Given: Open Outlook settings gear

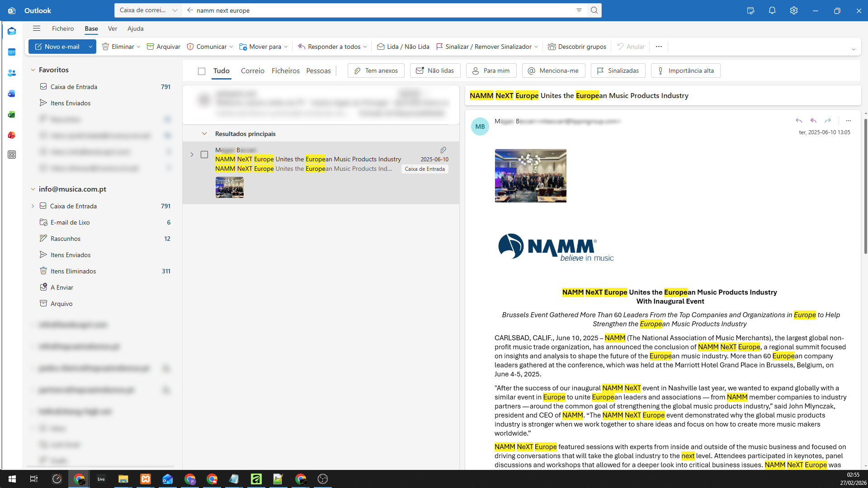Looking at the screenshot, I should pyautogui.click(x=794, y=10).
